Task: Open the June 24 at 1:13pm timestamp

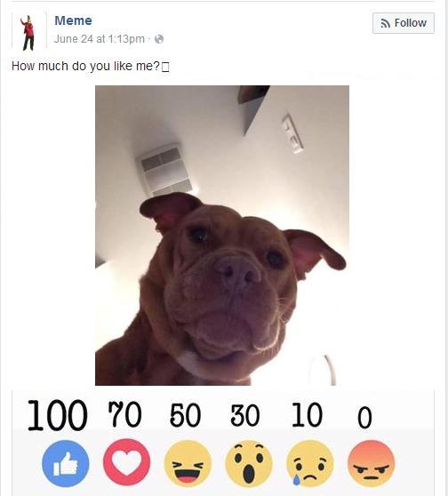Action: (100, 39)
